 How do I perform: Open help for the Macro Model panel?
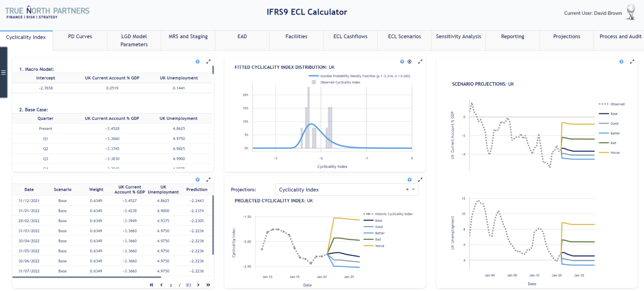[x=197, y=62]
